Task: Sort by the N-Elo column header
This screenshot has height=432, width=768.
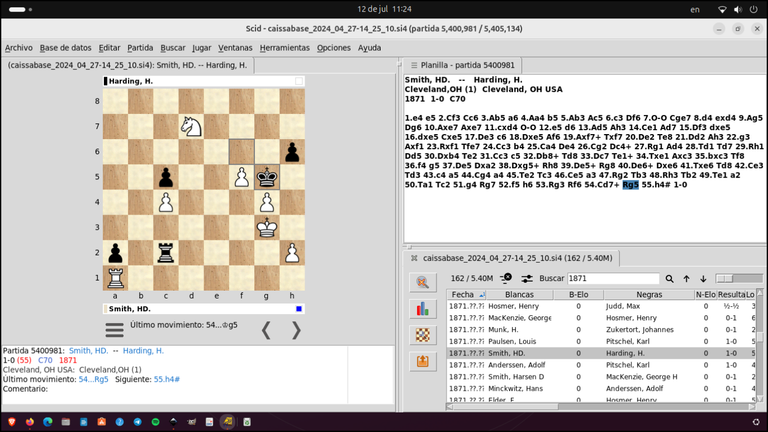Action: click(x=706, y=294)
